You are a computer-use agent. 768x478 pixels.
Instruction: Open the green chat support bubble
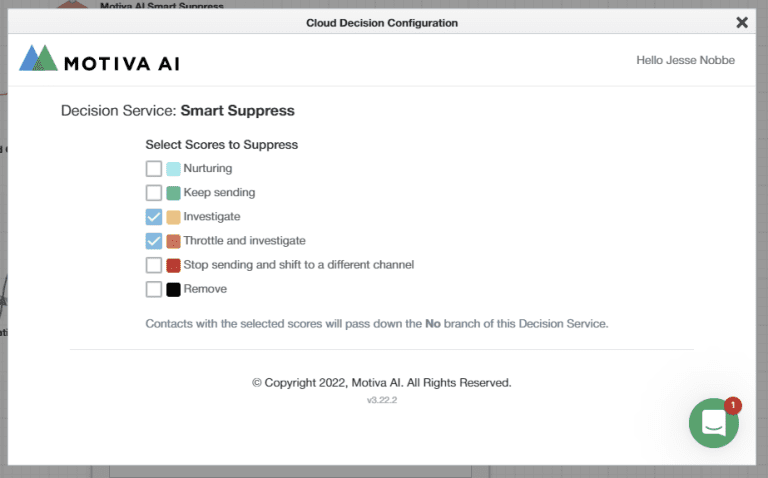click(x=713, y=423)
